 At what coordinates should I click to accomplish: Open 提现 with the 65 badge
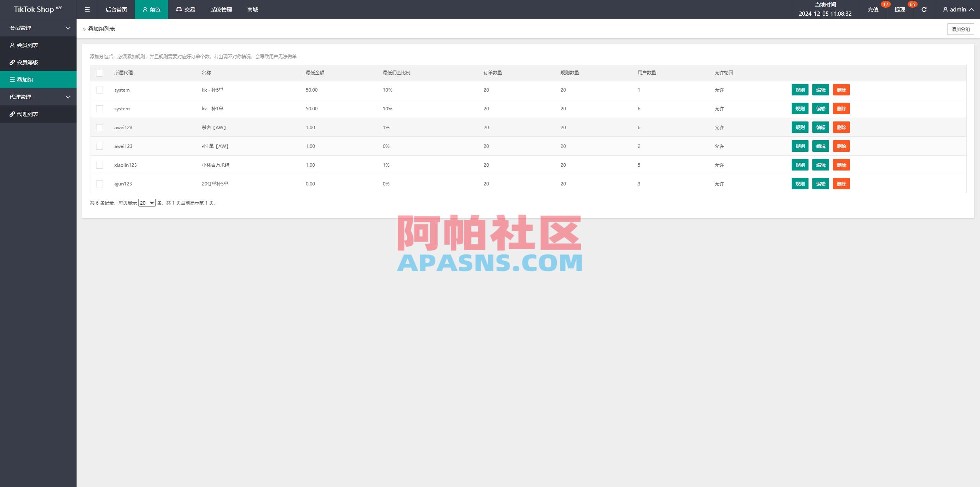899,9
